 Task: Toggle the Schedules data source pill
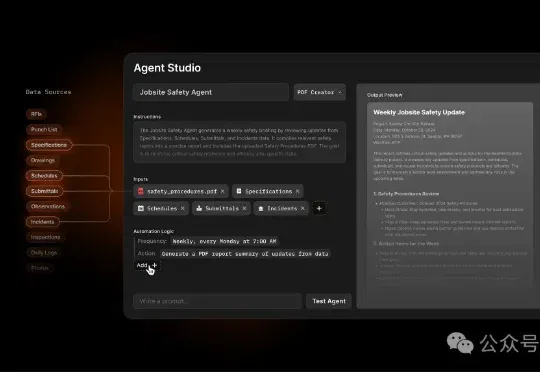[44, 176]
